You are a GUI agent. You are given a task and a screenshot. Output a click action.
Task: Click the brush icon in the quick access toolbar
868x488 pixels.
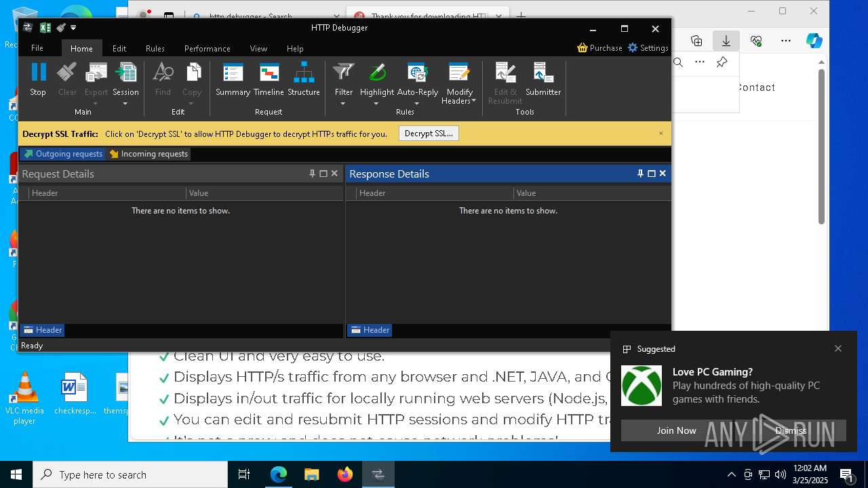61,28
